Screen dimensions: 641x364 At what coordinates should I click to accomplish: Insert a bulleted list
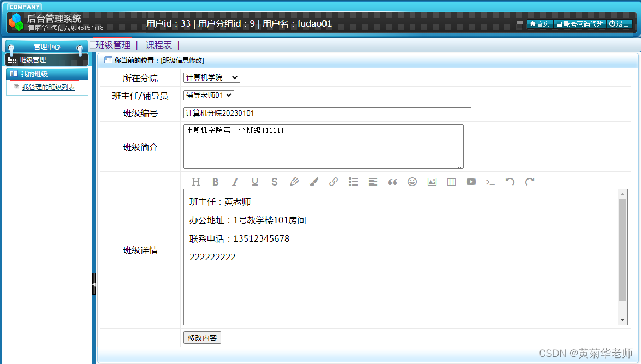353,182
